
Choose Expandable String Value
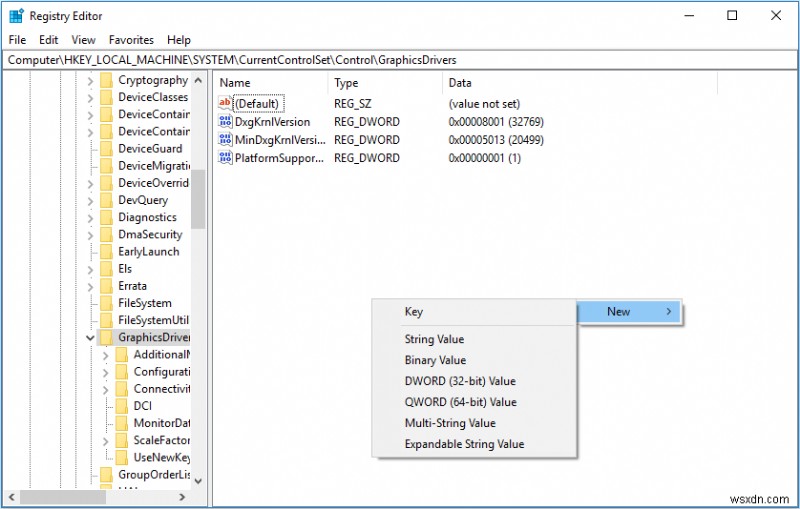tap(474, 444)
